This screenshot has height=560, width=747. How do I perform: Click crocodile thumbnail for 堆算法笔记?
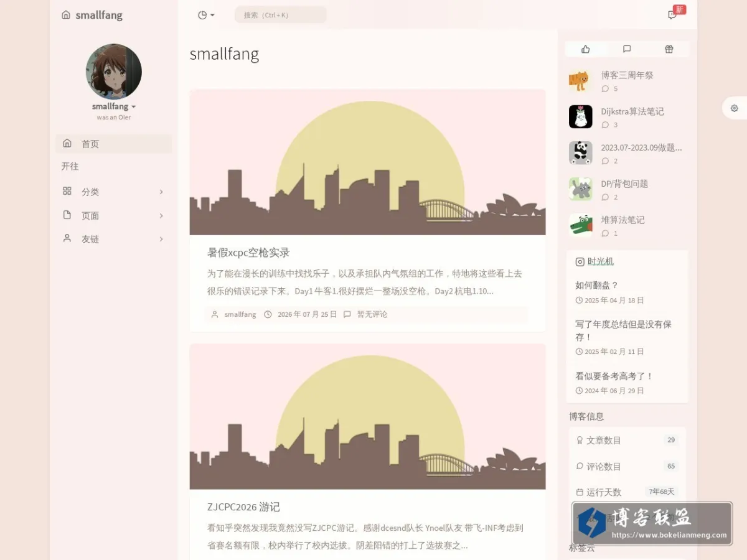[580, 225]
